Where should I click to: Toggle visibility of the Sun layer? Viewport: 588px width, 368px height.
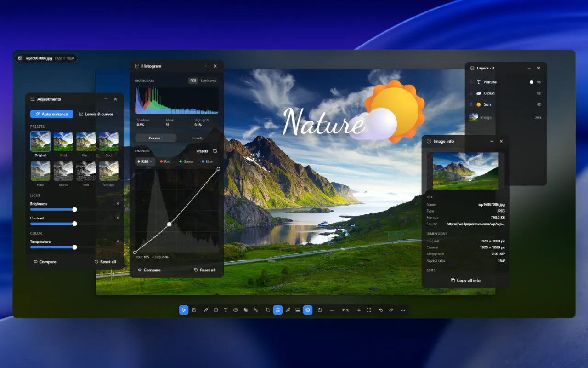tap(539, 104)
